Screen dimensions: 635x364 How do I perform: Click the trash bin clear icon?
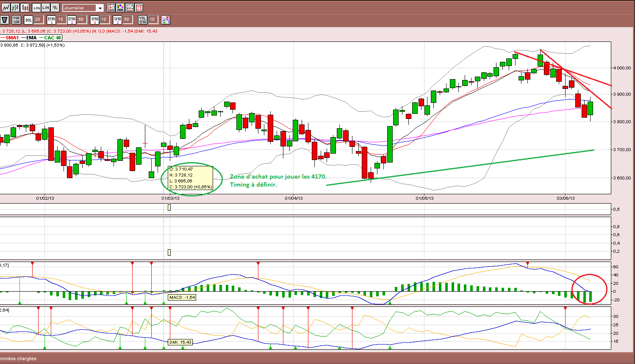(x=5, y=20)
